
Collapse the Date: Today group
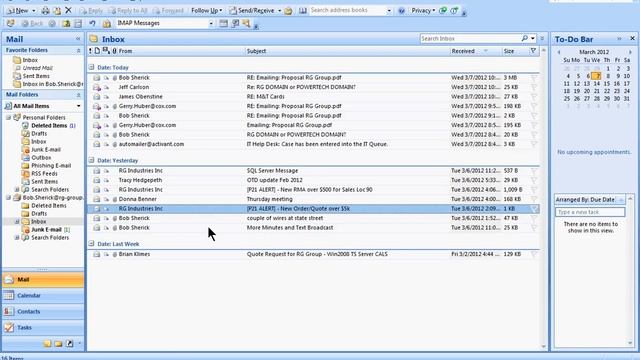click(x=91, y=67)
